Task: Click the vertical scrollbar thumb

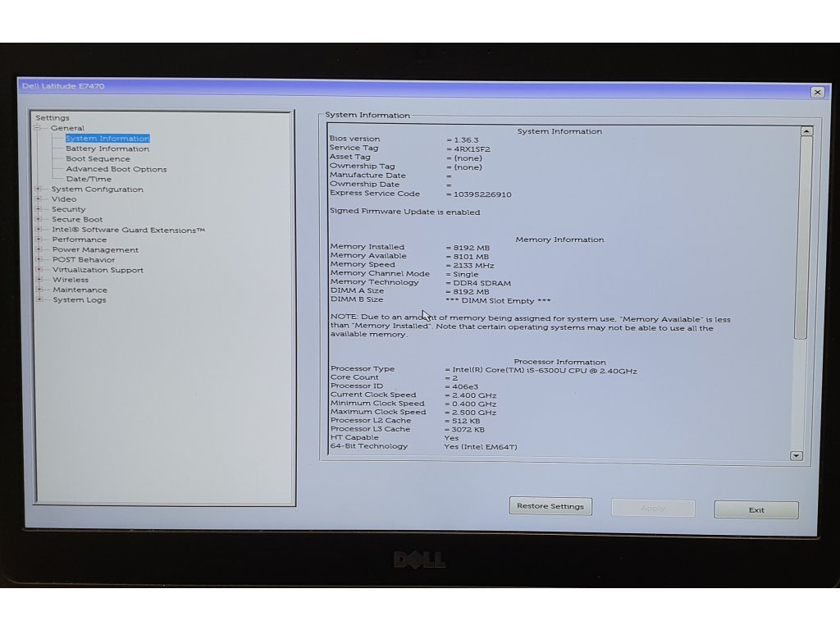Action: point(803,238)
